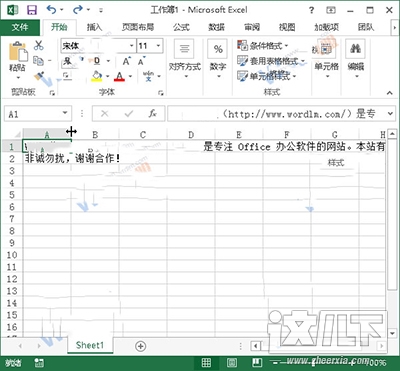The image size is (400, 371).
Task: Click the fill color bucket icon
Action: pos(97,76)
